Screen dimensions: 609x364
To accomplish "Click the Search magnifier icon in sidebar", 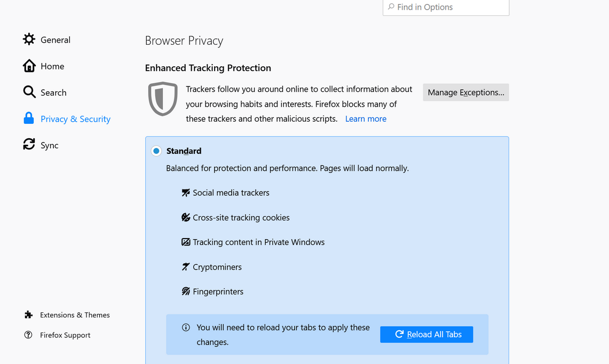I will coord(29,92).
